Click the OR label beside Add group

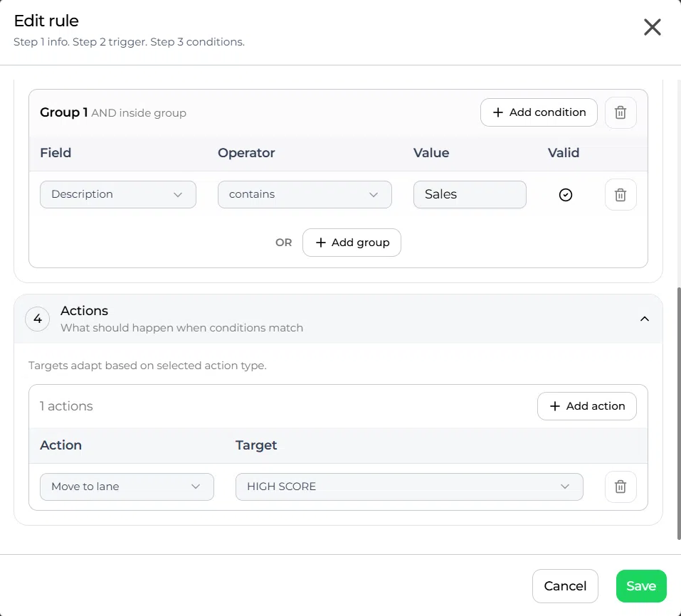[x=284, y=243]
